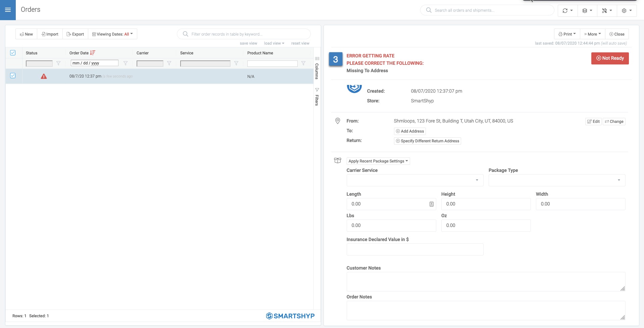This screenshot has height=328, width=644.
Task: Click the search magnifier in global search
Action: click(x=429, y=10)
